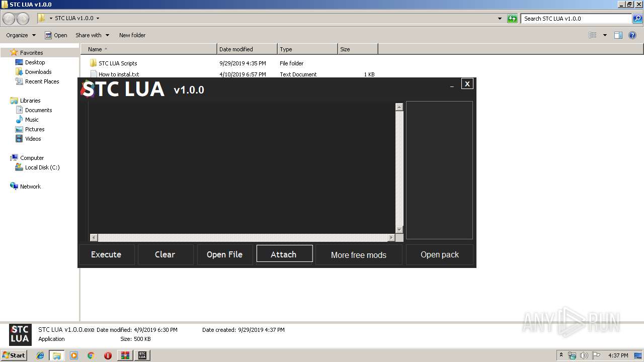
Task: Go back in Explorer navigation
Action: tap(9, 19)
